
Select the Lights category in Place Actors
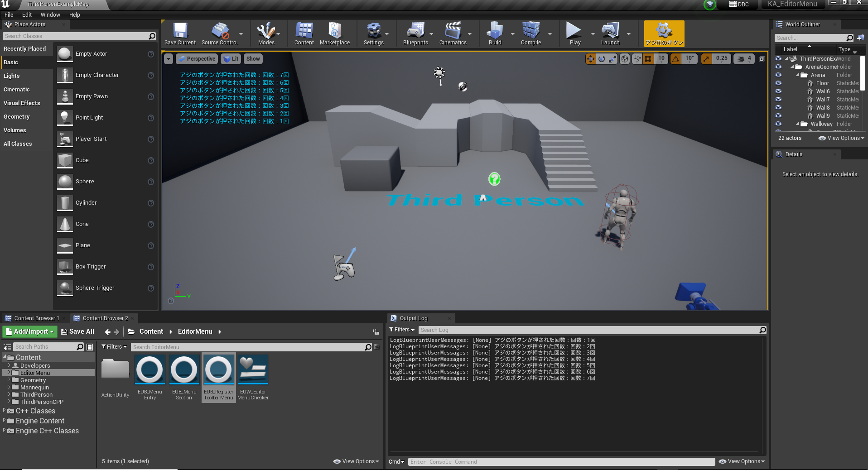26,76
